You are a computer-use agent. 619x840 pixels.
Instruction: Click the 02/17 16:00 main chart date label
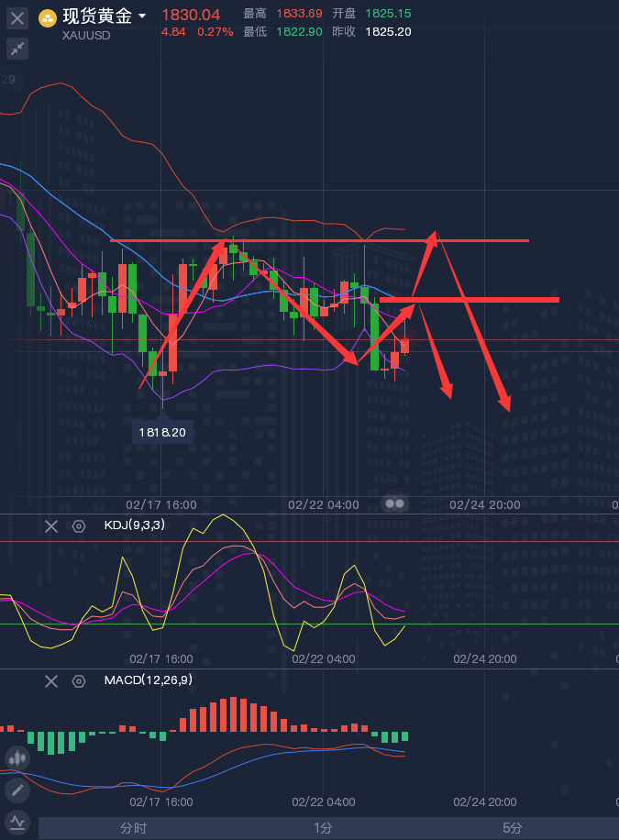click(161, 504)
